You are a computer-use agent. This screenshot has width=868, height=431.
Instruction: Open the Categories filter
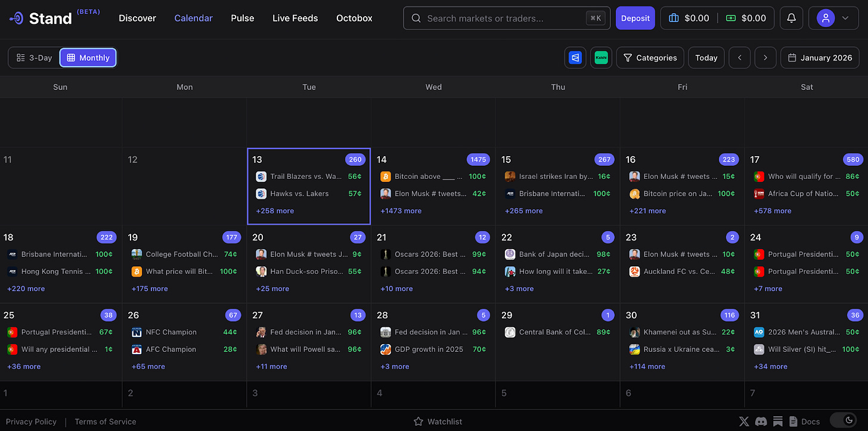click(x=650, y=58)
